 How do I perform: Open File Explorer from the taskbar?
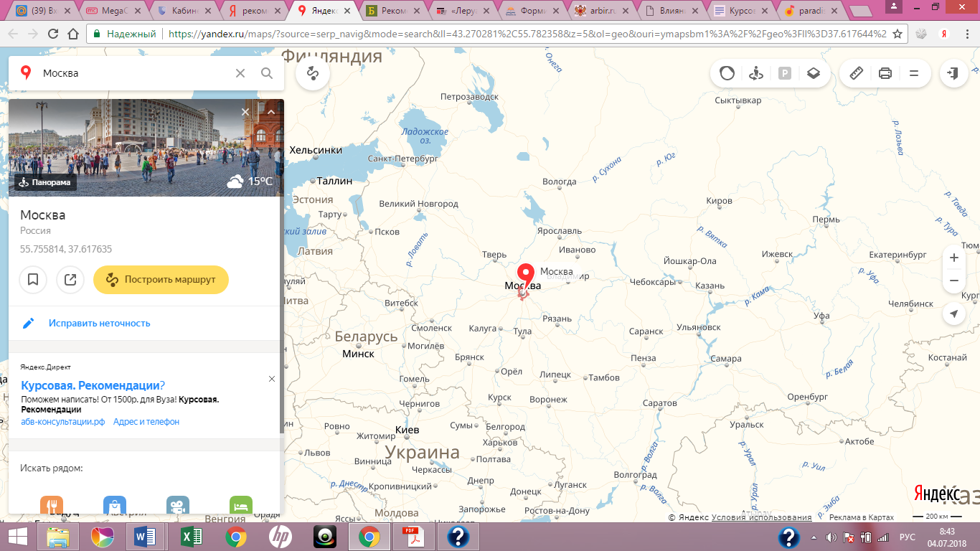tap(58, 537)
